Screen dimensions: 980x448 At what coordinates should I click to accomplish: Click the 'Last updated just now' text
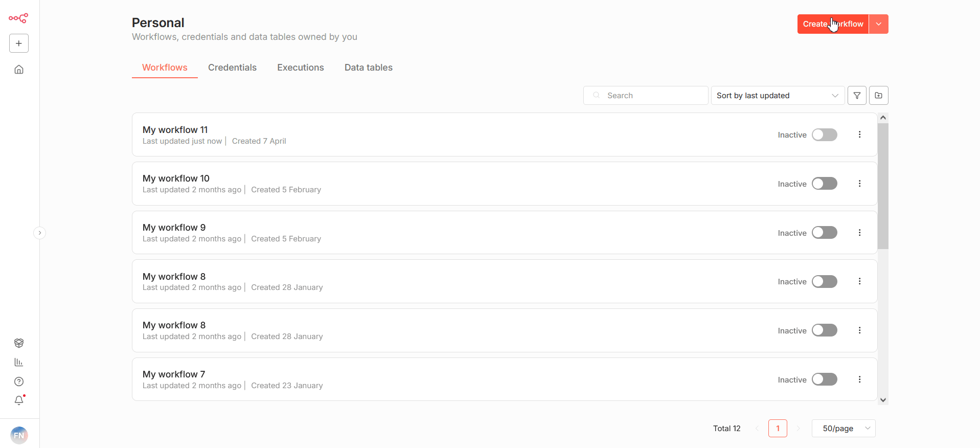pyautogui.click(x=183, y=141)
